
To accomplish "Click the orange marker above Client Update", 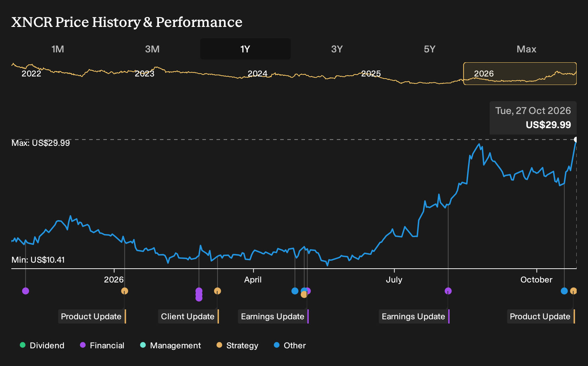I will click(x=218, y=291).
